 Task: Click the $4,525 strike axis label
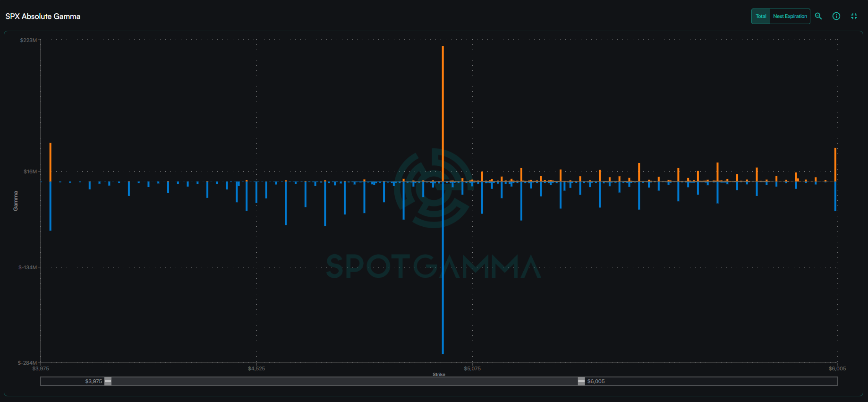click(256, 368)
